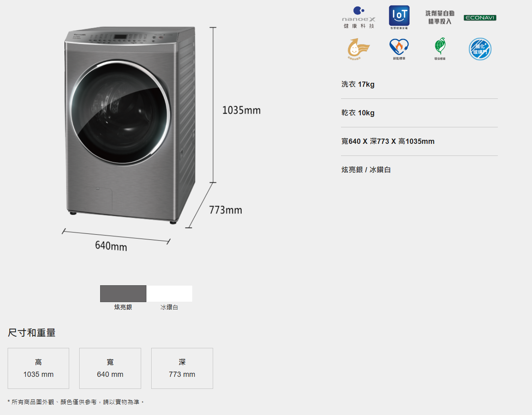Click the orange water-saving label icon
Image resolution: width=532 pixels, height=415 pixels.
(x=358, y=49)
